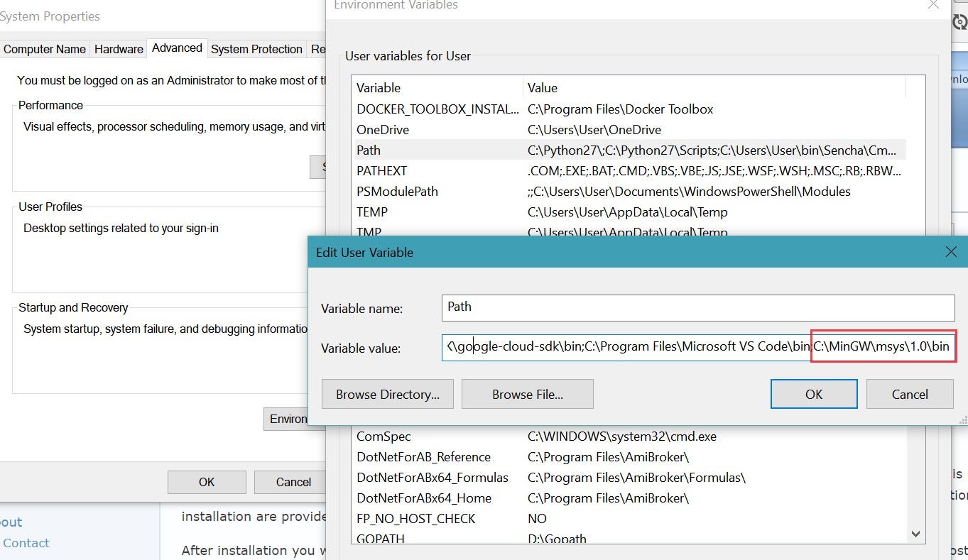Switch to the Hardware tab
Viewport: 968px width, 560px height.
[118, 48]
